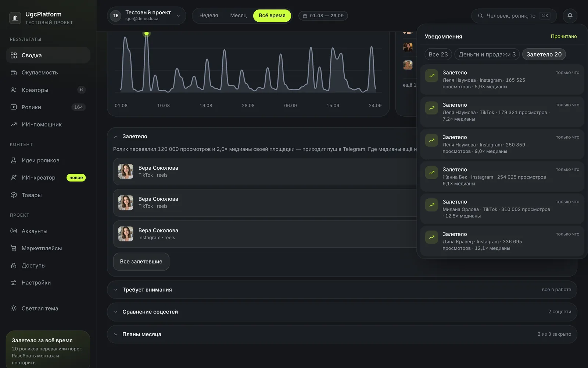Switch to Деньги и продажи 3 tab
Viewport: 588px width, 368px height.
[x=487, y=54]
